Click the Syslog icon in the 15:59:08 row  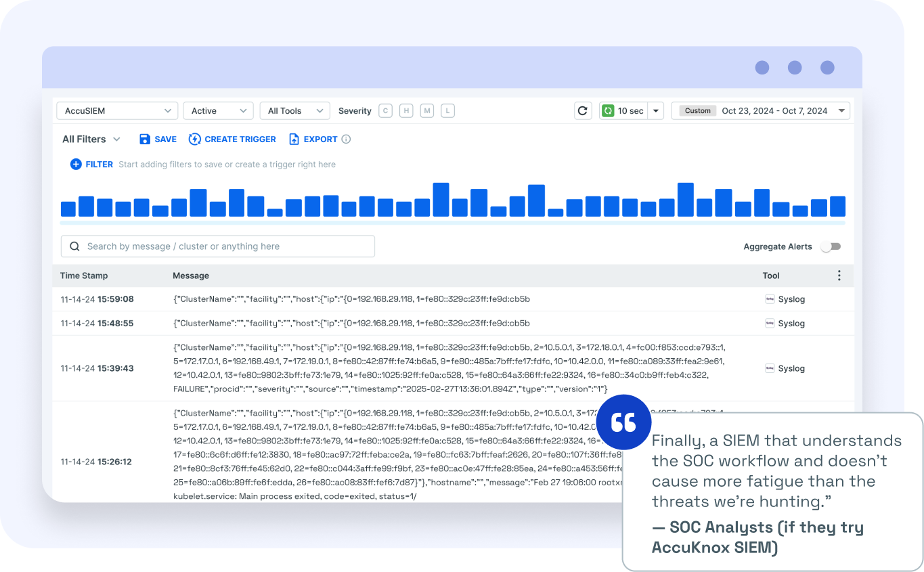click(x=770, y=299)
